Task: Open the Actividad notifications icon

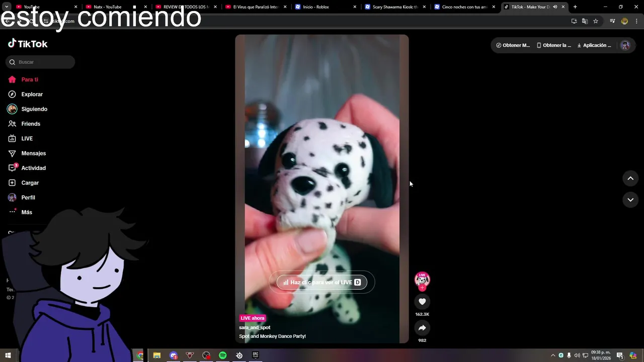Action: (12, 168)
